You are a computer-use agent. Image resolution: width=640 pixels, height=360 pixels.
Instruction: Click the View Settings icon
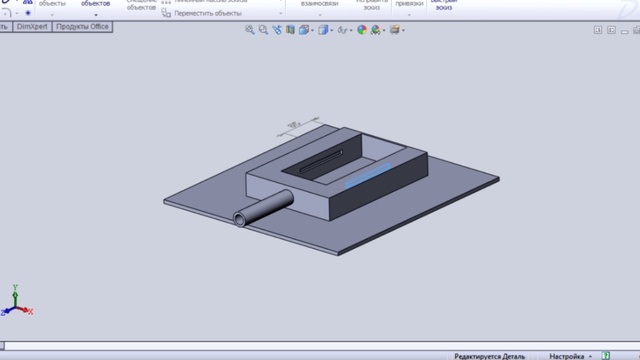pos(394,30)
